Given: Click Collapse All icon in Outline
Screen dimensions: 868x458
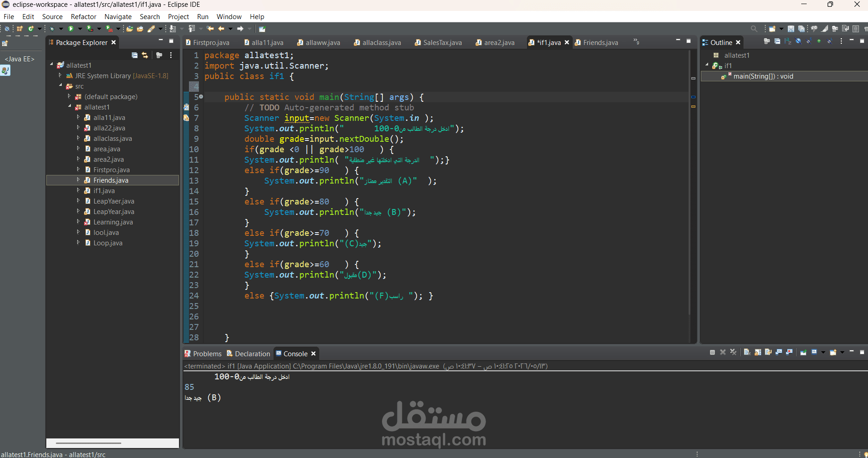Looking at the screenshot, I should click(777, 41).
